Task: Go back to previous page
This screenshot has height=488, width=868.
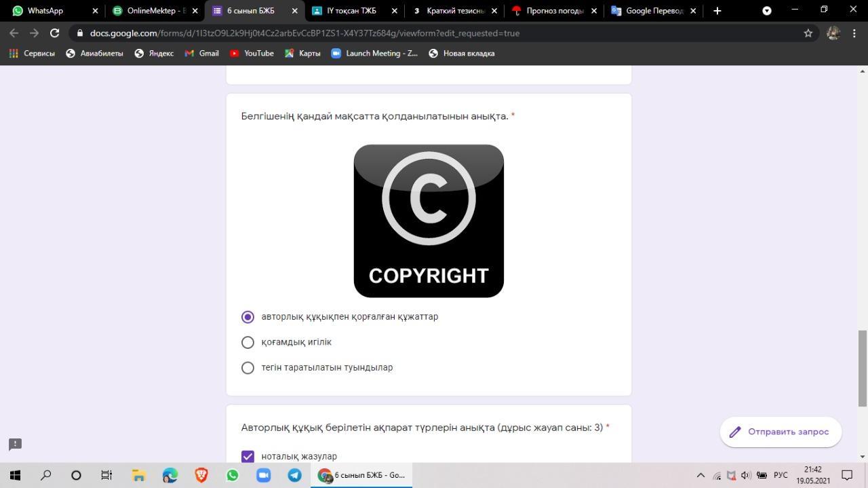Action: (x=14, y=33)
